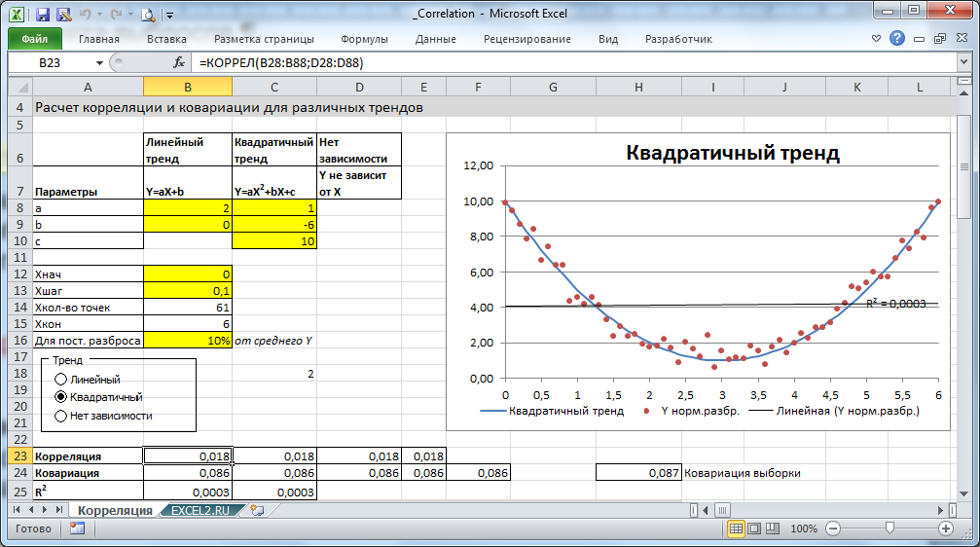
Task: Click yellow cell with value 10% in row 16
Action: (188, 340)
